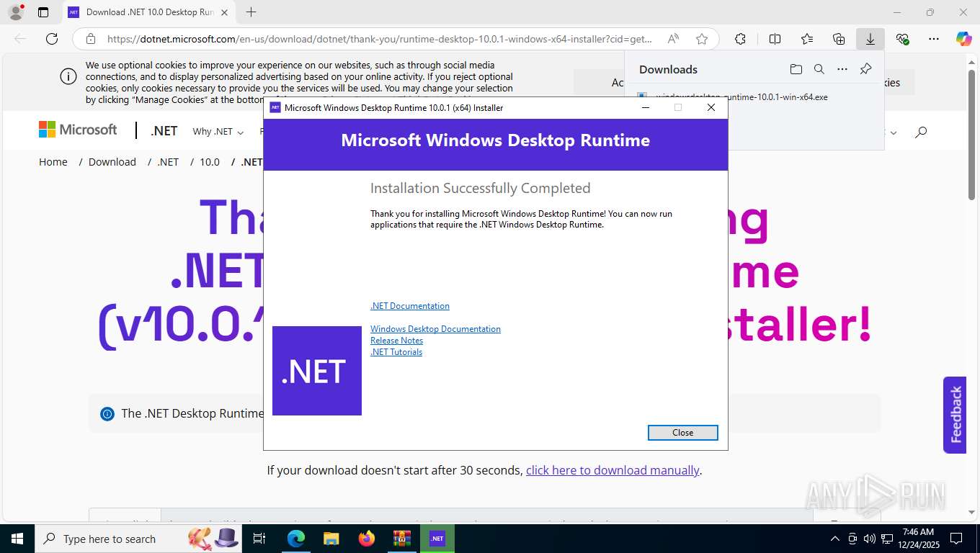Open tab actions menu icon
980x553 pixels.
43,12
